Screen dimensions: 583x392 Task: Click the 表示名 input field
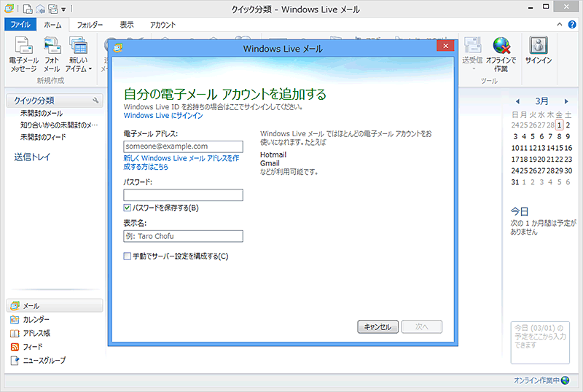pyautogui.click(x=183, y=236)
